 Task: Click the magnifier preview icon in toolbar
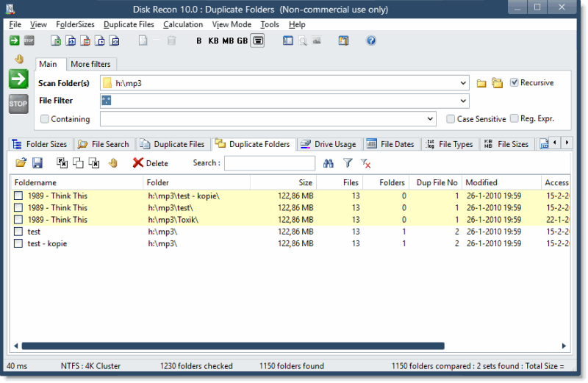tap(303, 40)
